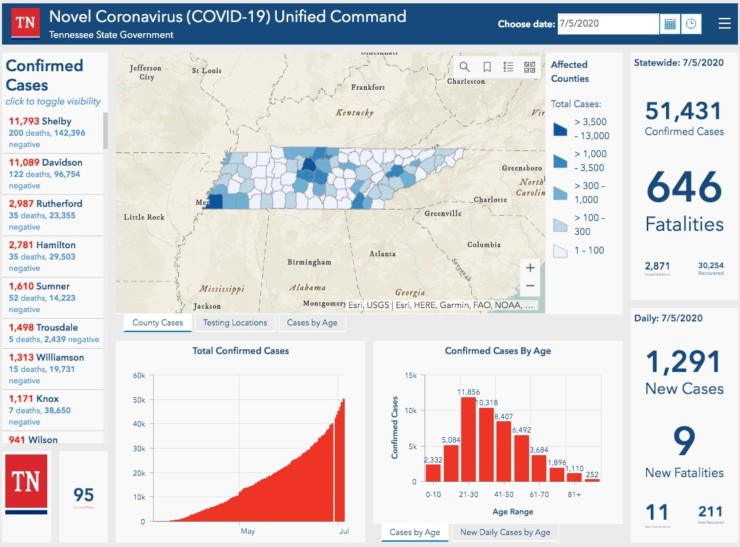The height and width of the screenshot is (547, 740).
Task: Select the County Cases tab
Action: pyautogui.click(x=158, y=323)
